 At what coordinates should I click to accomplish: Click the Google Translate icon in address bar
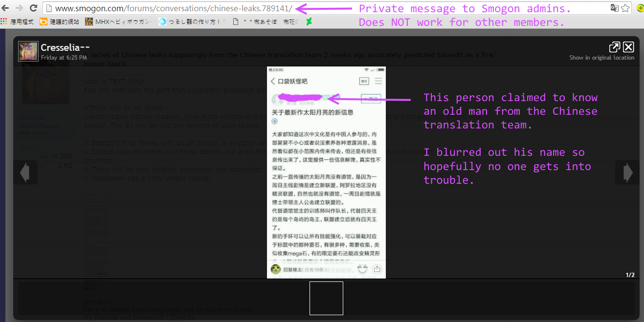(x=615, y=8)
